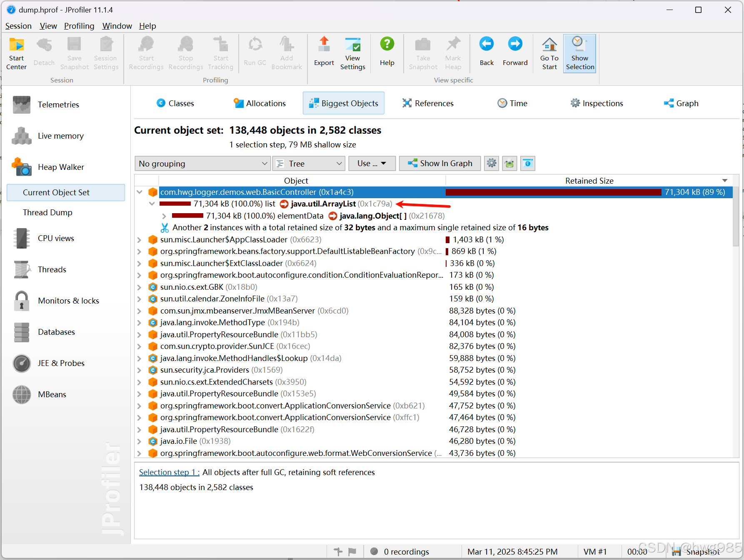Click the Object column header
744x560 pixels.
click(296, 181)
